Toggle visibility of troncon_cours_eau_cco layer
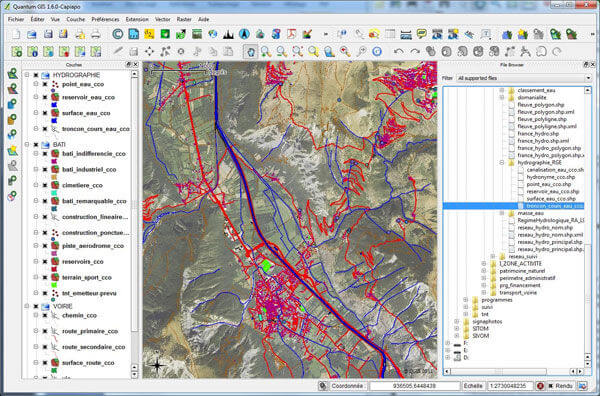This screenshot has width=600, height=396. point(45,129)
